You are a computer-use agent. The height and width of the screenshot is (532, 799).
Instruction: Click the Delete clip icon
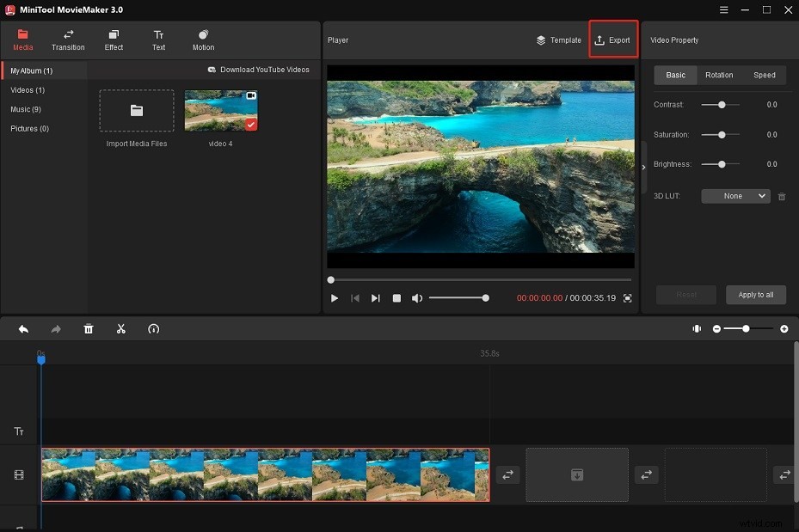pyautogui.click(x=89, y=328)
